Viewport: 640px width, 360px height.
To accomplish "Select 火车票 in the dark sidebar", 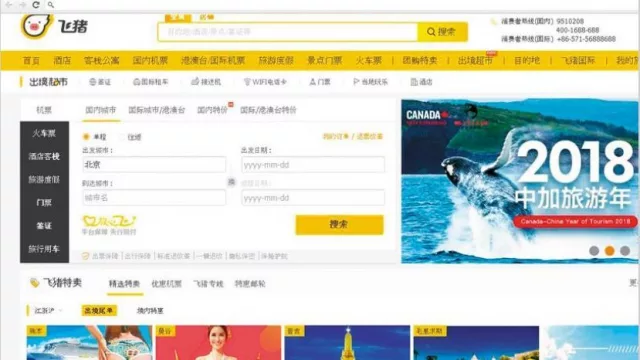I will [44, 133].
